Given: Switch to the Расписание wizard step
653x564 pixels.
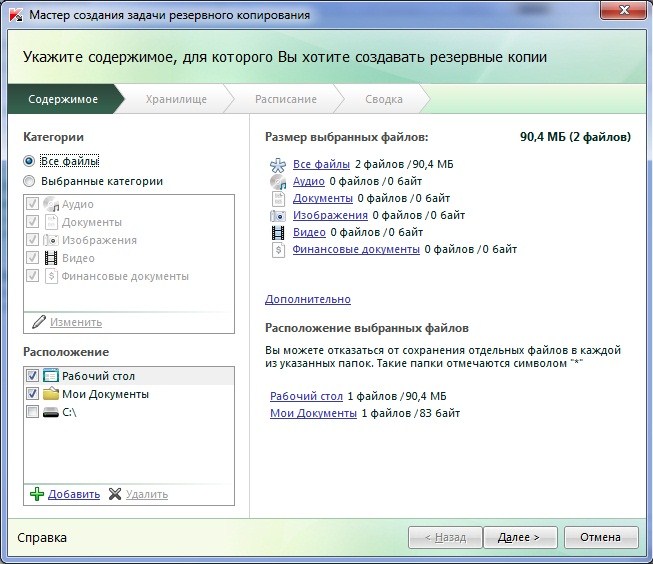Looking at the screenshot, I should 286,99.
